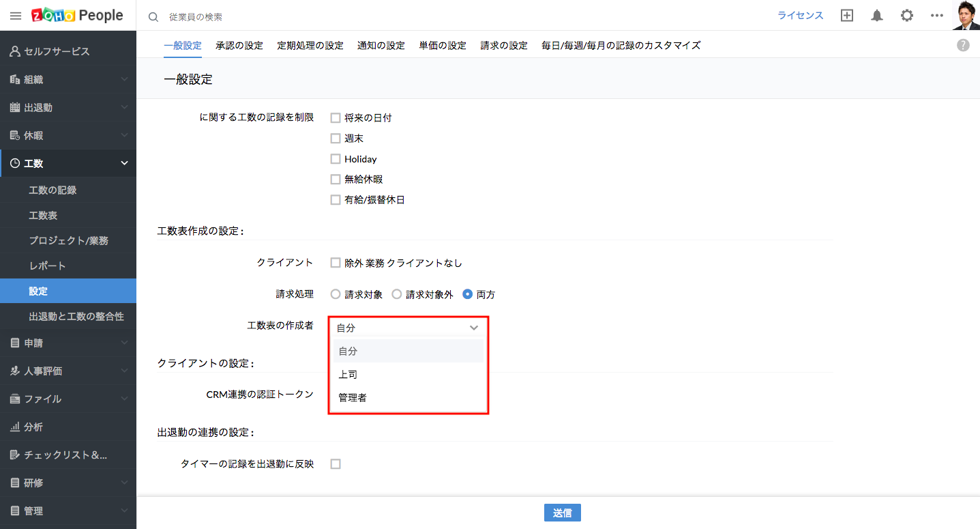Open the settings gear icon in header
Viewport: 980px width, 529px height.
[906, 16]
